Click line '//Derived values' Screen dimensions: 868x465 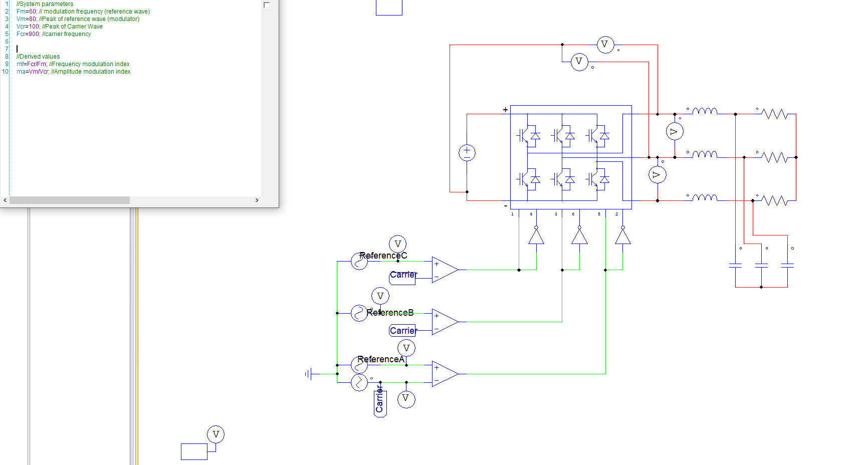click(38, 57)
